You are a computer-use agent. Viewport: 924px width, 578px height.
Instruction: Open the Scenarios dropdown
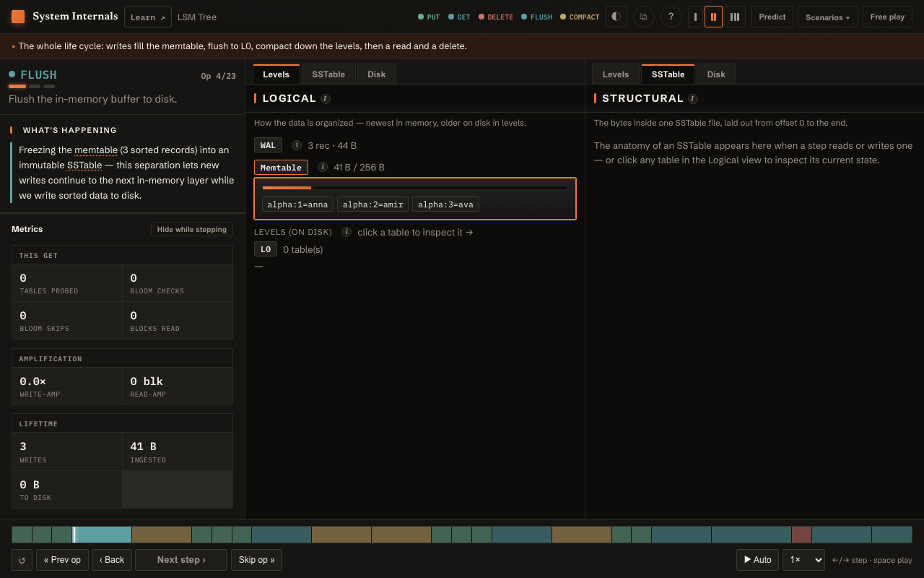point(827,17)
